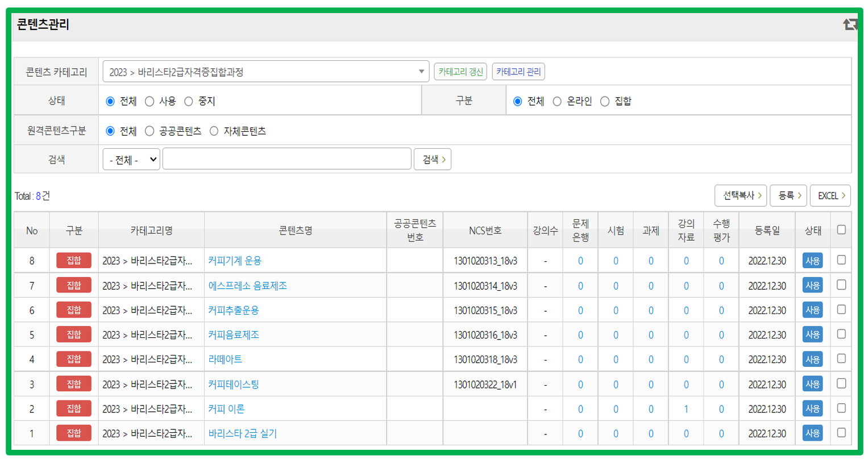This screenshot has width=868, height=464.
Task: Click the 강의자료 count 1 for 커피 이론
Action: 686,409
